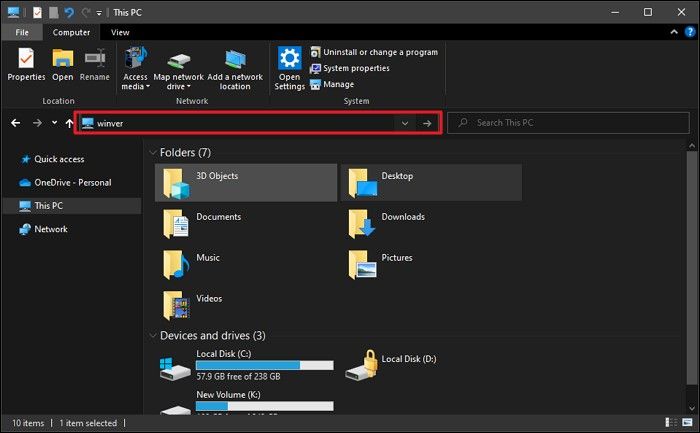Open the address bar history dropdown
Viewport: 700px width, 433px height.
[x=405, y=123]
